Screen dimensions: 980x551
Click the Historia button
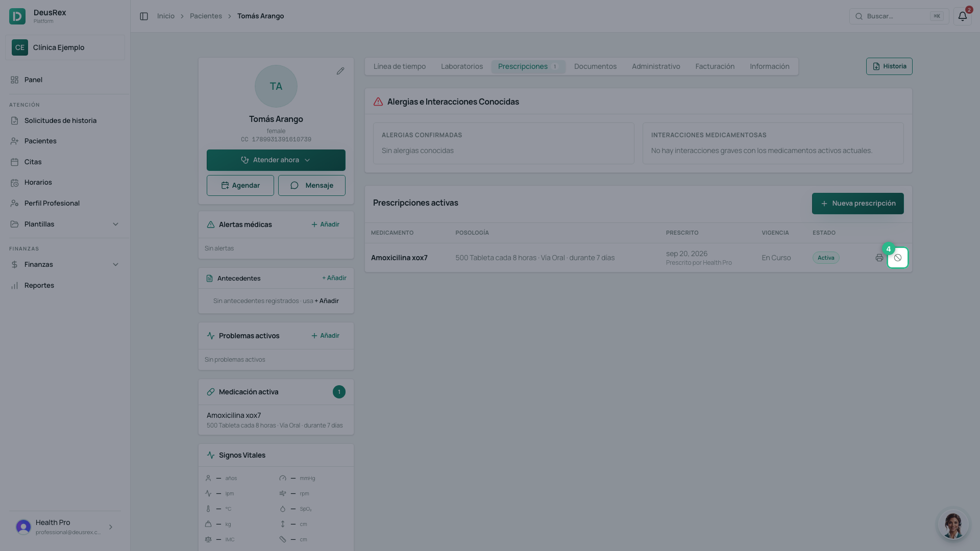[x=889, y=66]
